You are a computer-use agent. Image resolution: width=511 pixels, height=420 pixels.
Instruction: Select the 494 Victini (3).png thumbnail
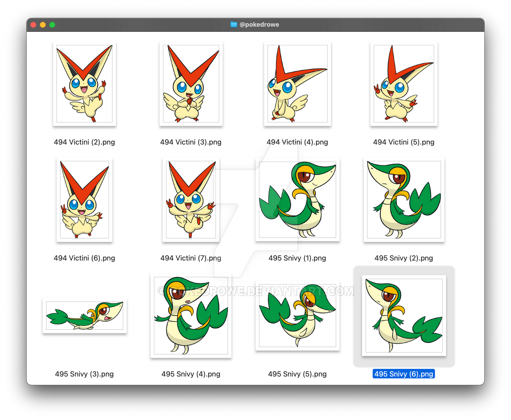[191, 84]
